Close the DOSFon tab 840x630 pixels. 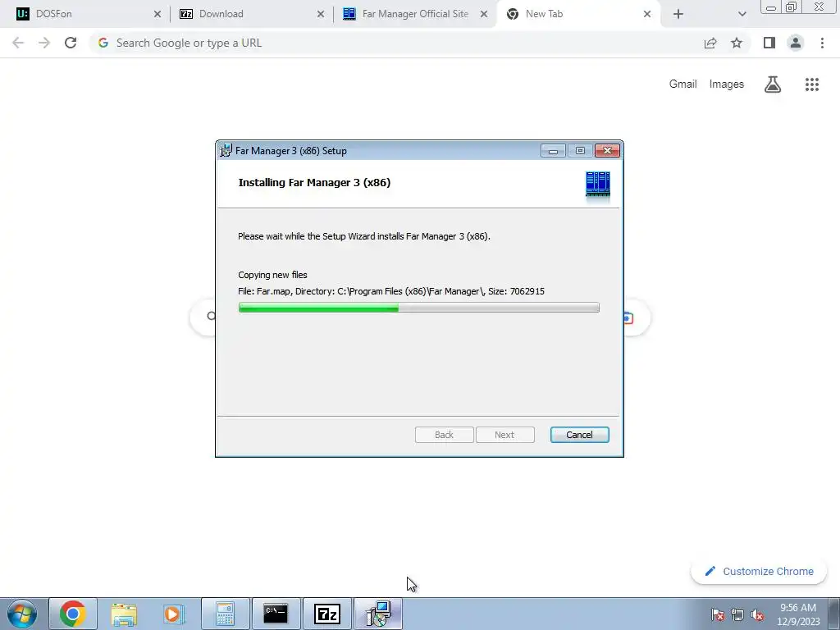tap(157, 14)
